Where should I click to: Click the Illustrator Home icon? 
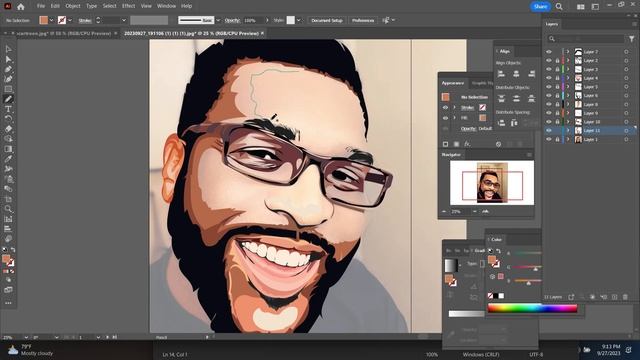point(21,7)
